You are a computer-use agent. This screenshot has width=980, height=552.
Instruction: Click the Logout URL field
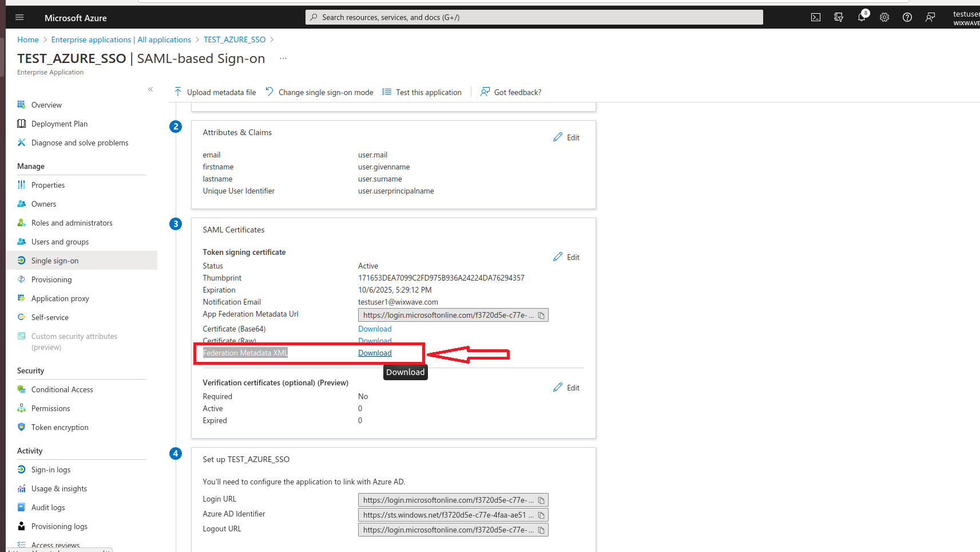(453, 530)
